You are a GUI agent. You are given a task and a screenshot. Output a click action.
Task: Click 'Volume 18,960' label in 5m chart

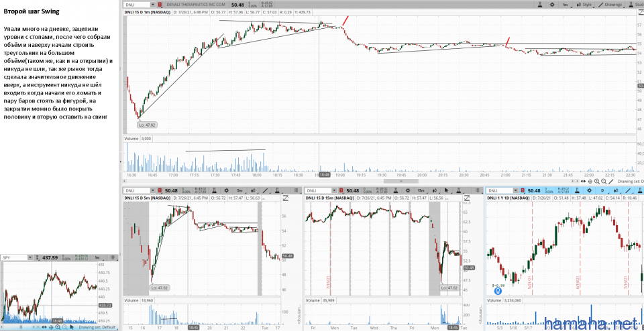click(x=138, y=301)
